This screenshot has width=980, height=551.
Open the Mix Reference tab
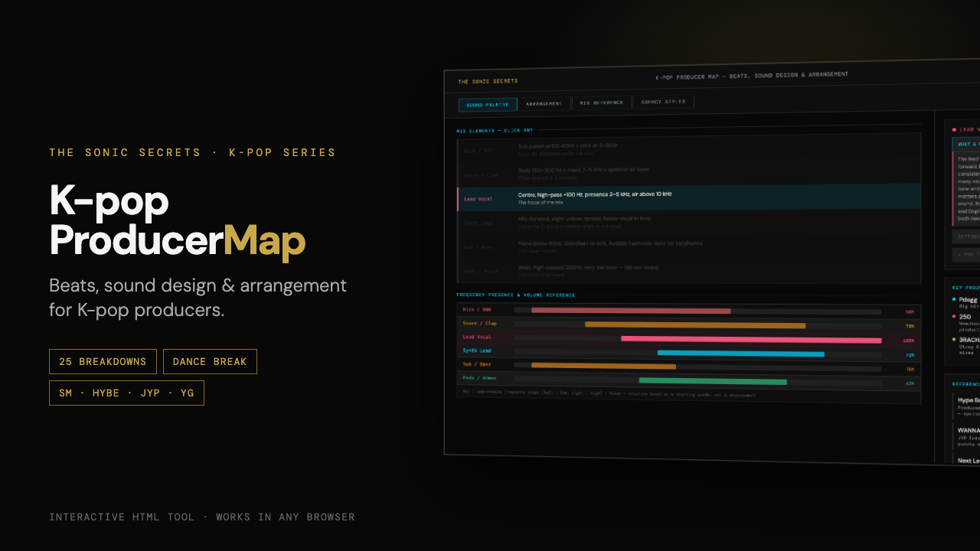pyautogui.click(x=602, y=103)
